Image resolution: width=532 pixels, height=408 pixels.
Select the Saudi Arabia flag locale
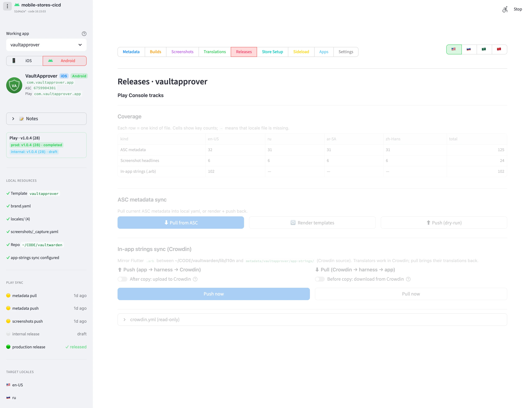point(484,49)
